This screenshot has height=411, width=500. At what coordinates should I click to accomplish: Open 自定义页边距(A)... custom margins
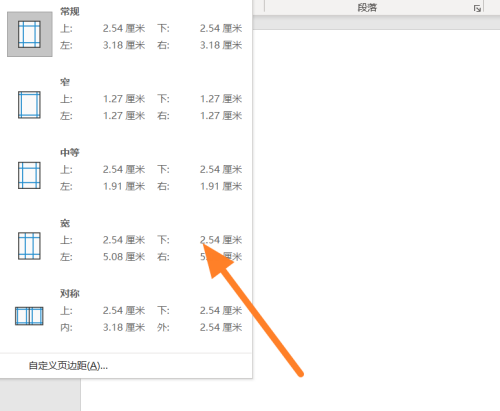(68, 366)
